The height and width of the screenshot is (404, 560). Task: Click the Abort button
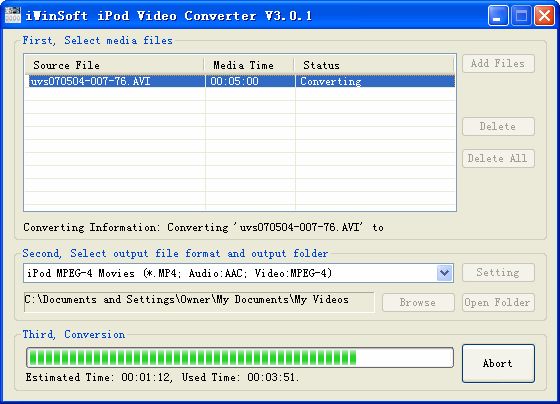pyautogui.click(x=498, y=363)
